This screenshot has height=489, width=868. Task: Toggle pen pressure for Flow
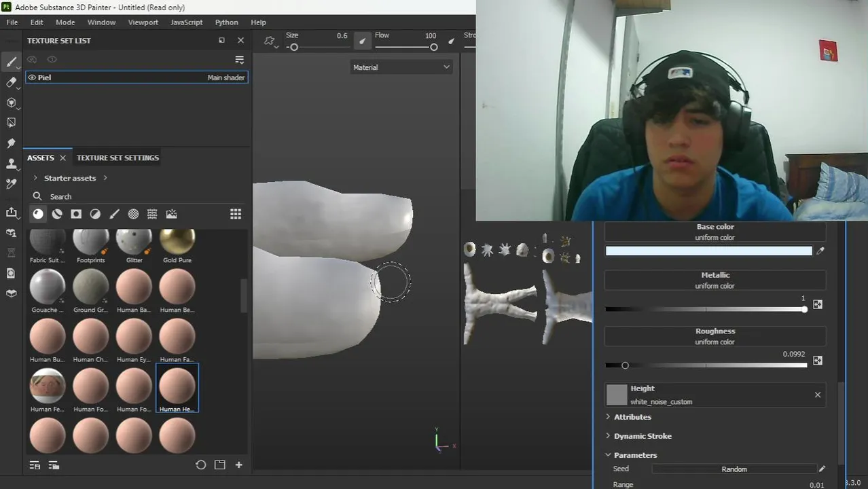(451, 41)
